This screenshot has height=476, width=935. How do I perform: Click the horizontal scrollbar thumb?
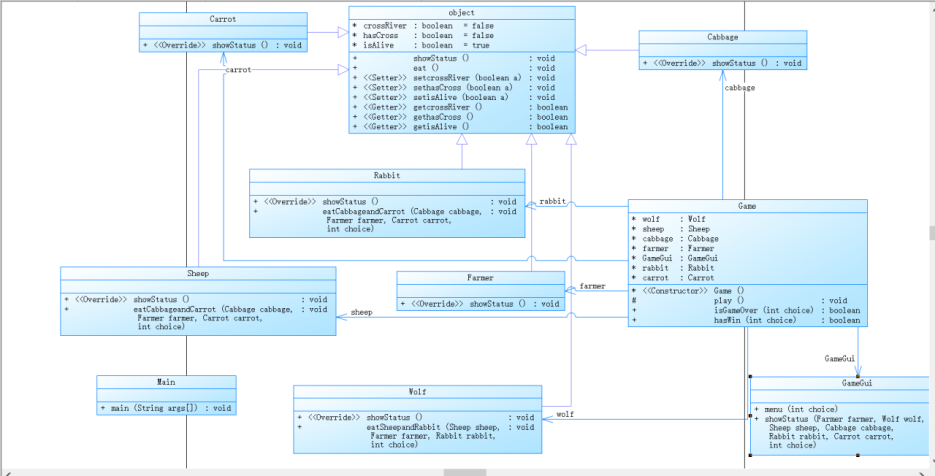465,472
